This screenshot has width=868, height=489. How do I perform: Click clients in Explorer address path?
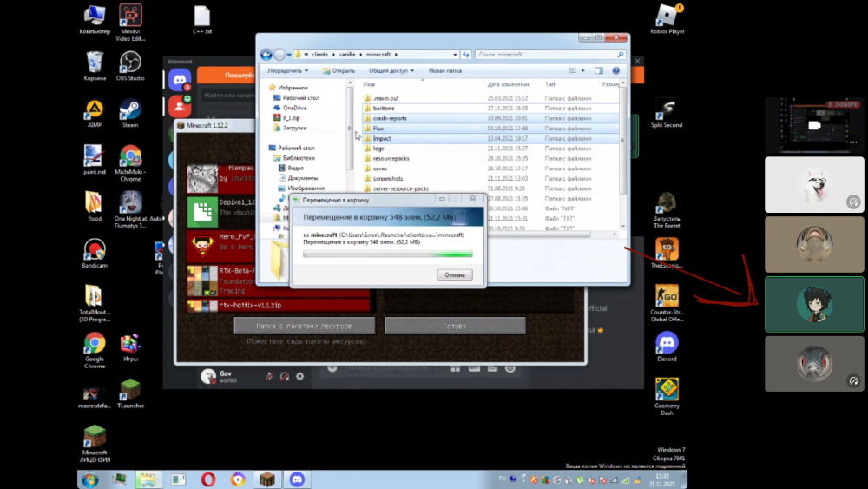(320, 54)
